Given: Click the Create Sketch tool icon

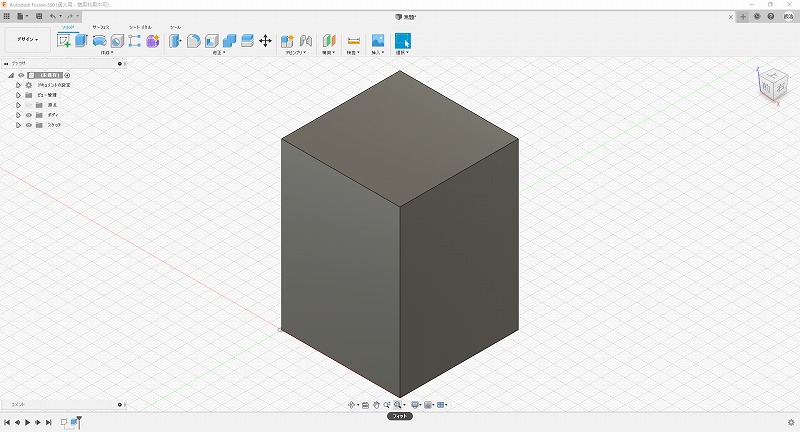Looking at the screenshot, I should point(65,41).
